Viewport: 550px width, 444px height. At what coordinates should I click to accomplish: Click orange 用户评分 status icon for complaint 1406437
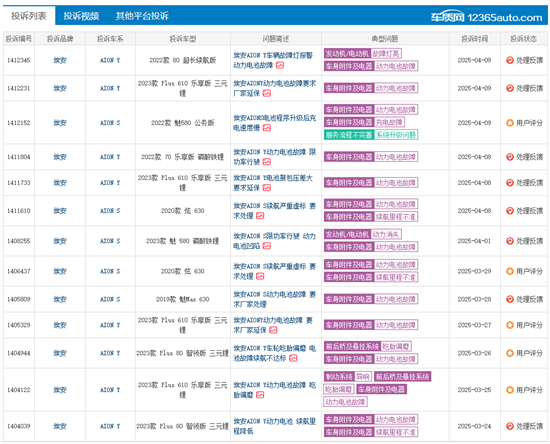[x=510, y=271]
